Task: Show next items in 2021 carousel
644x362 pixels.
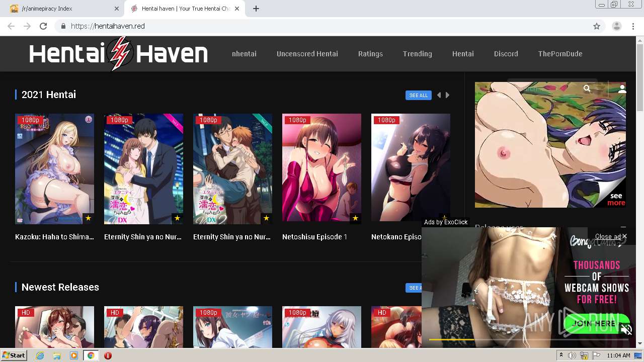Action: [x=447, y=95]
